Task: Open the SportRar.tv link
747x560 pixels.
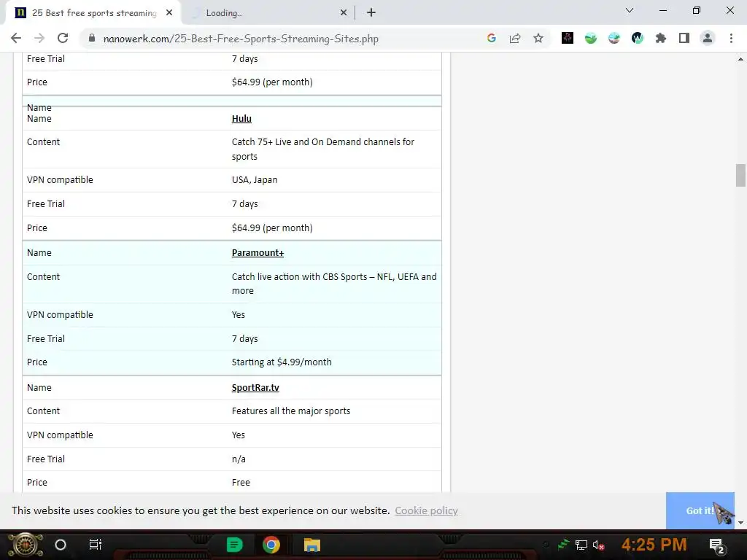Action: (255, 388)
